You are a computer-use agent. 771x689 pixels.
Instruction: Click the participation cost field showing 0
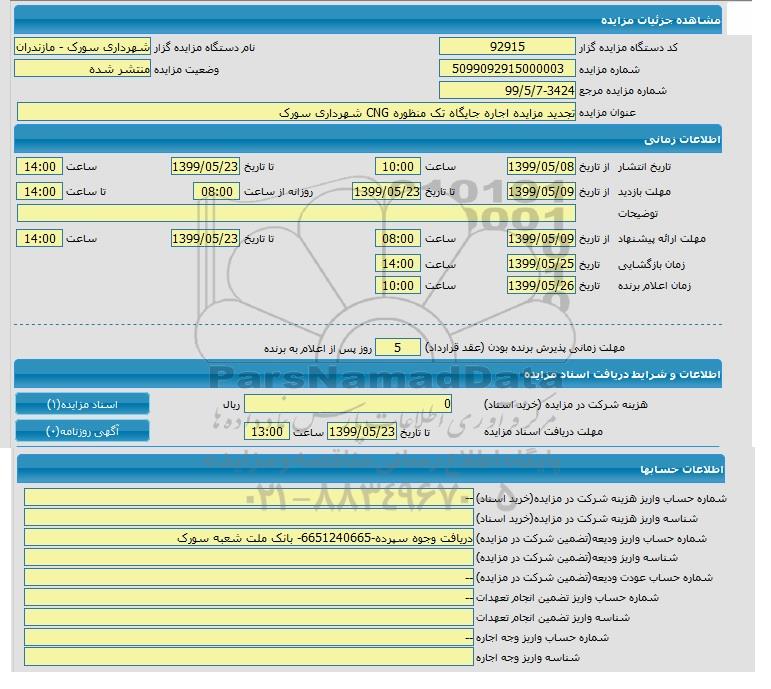coord(348,404)
